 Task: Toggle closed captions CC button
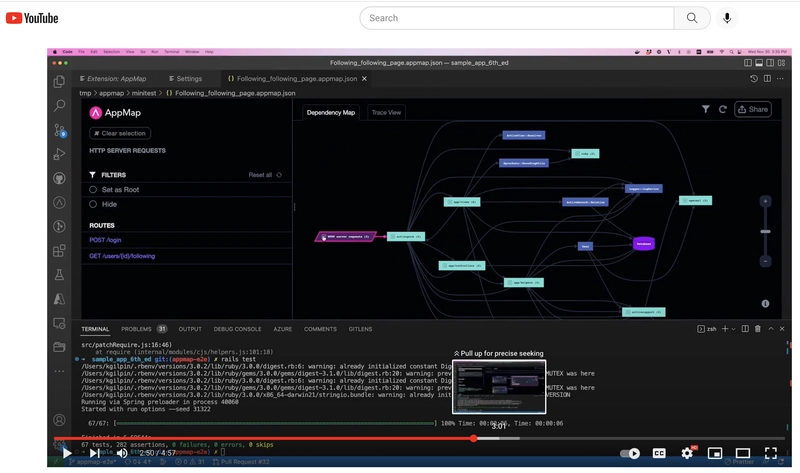[x=659, y=453]
